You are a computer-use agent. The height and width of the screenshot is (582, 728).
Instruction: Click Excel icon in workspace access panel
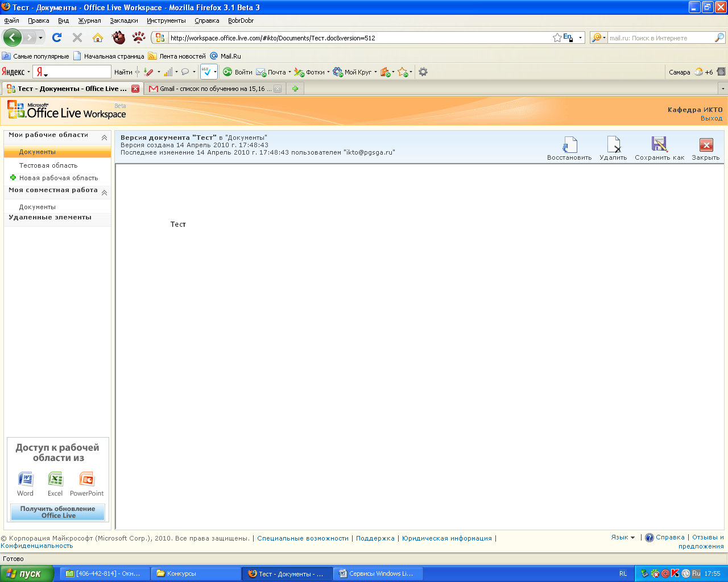pyautogui.click(x=56, y=479)
